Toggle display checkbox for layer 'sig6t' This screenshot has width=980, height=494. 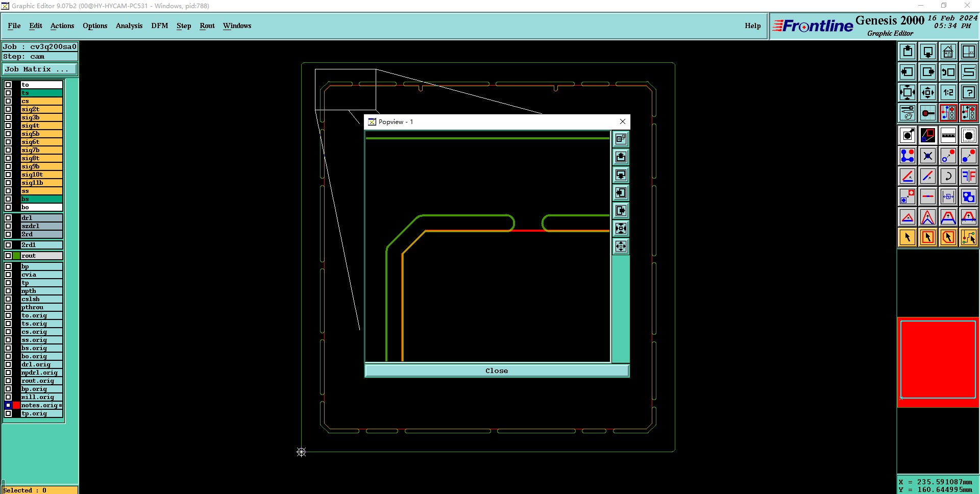[x=8, y=142]
